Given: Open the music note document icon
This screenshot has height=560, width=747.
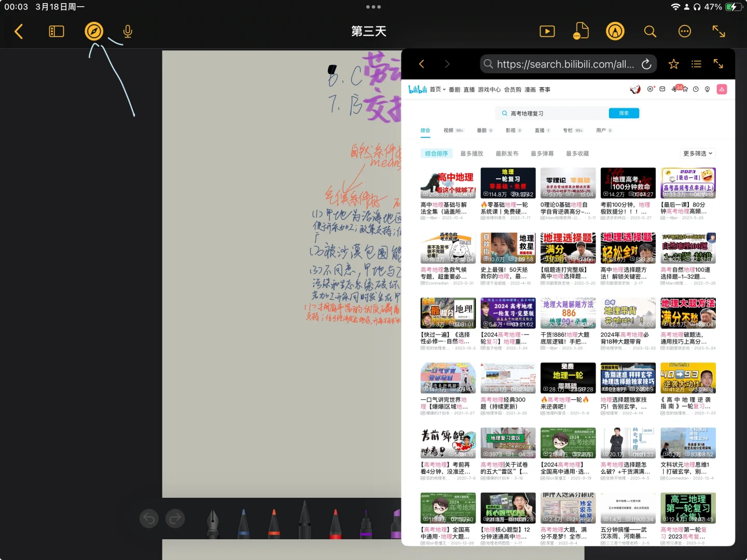Looking at the screenshot, I should click(581, 31).
